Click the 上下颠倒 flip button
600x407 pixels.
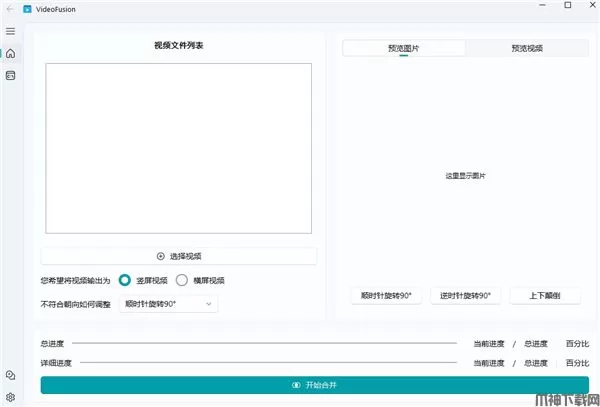544,296
